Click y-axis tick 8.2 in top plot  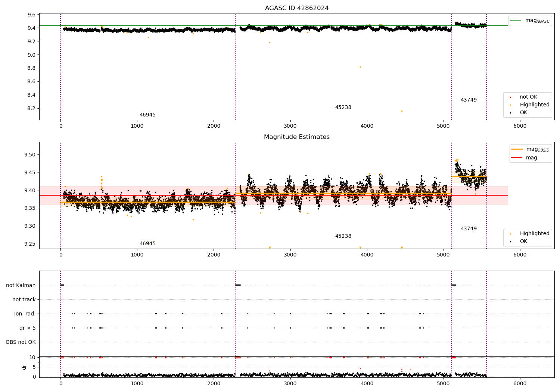coord(32,108)
